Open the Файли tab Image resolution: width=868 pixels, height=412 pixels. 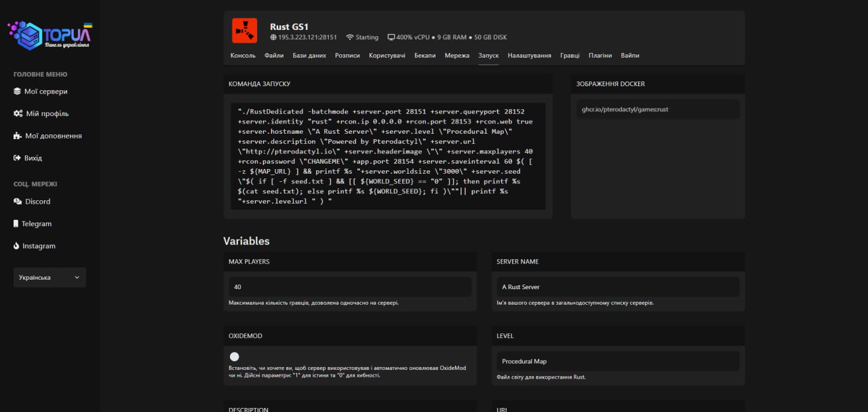coord(274,56)
